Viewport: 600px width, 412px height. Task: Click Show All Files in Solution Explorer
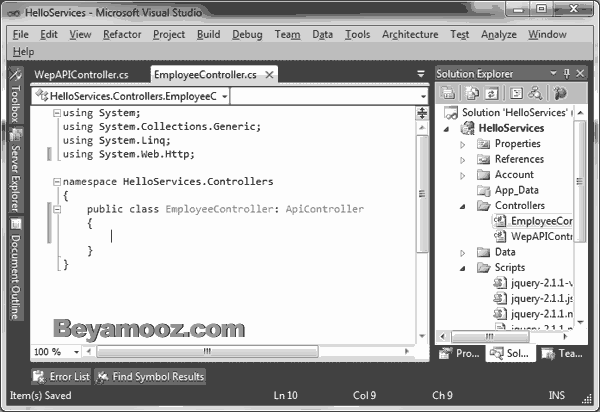[x=472, y=93]
